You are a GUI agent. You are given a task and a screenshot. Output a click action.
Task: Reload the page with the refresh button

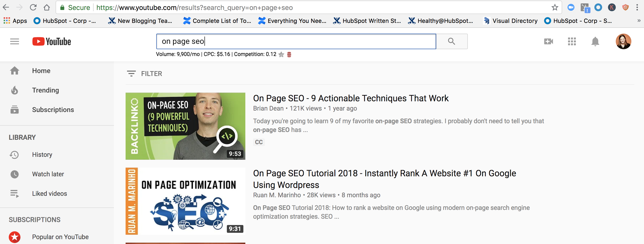33,8
